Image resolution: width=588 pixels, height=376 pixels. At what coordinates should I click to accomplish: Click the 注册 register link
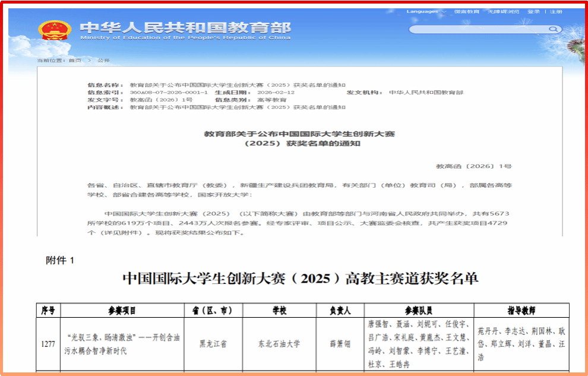click(x=556, y=11)
